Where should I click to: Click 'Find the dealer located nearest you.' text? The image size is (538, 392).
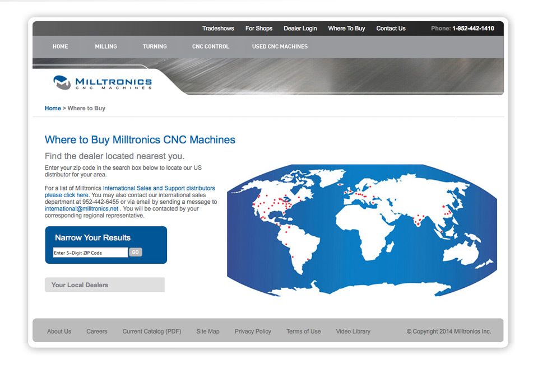(x=114, y=156)
